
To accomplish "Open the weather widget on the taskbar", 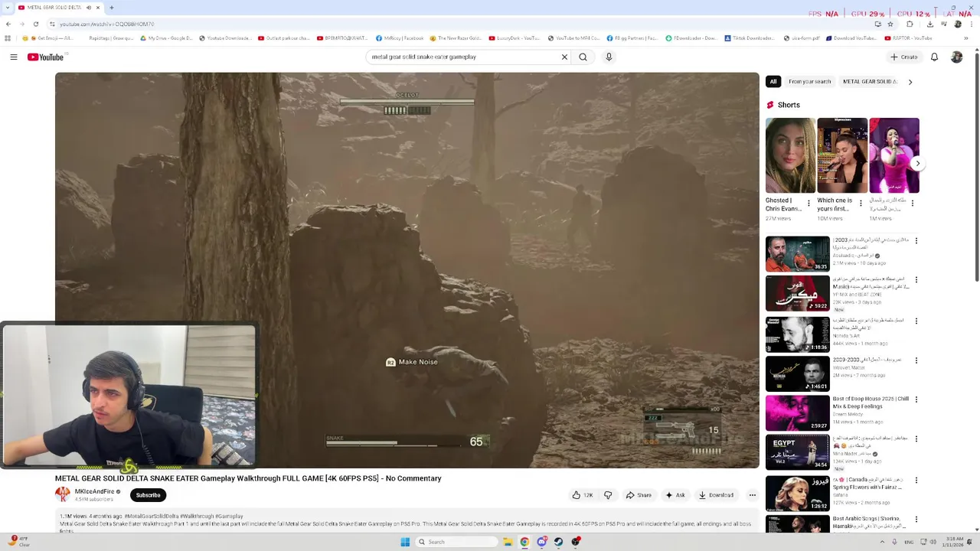I will pos(18,541).
